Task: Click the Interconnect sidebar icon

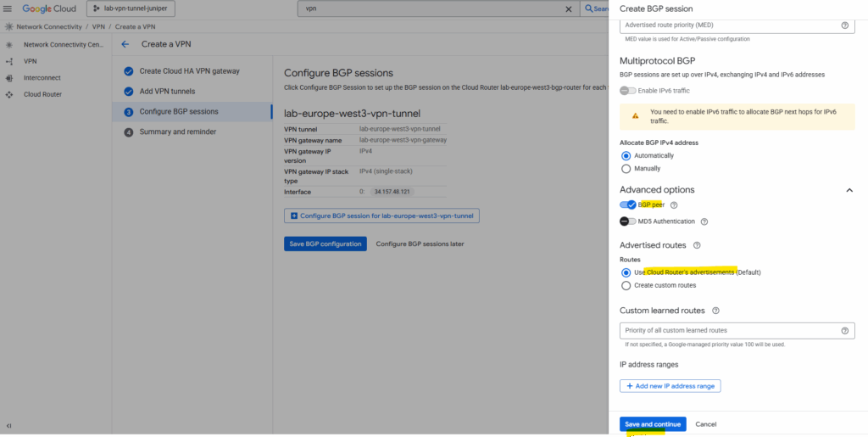Action: [x=8, y=78]
